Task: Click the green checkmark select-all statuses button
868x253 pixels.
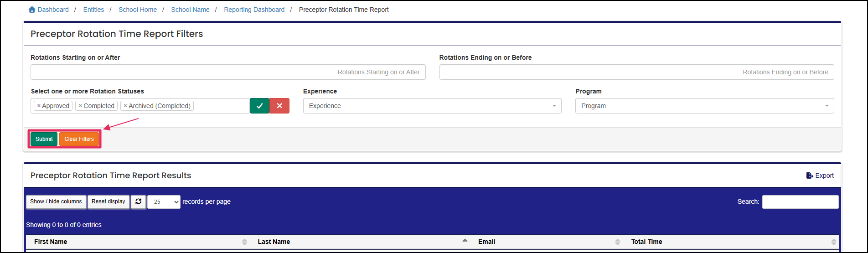Action: point(259,106)
